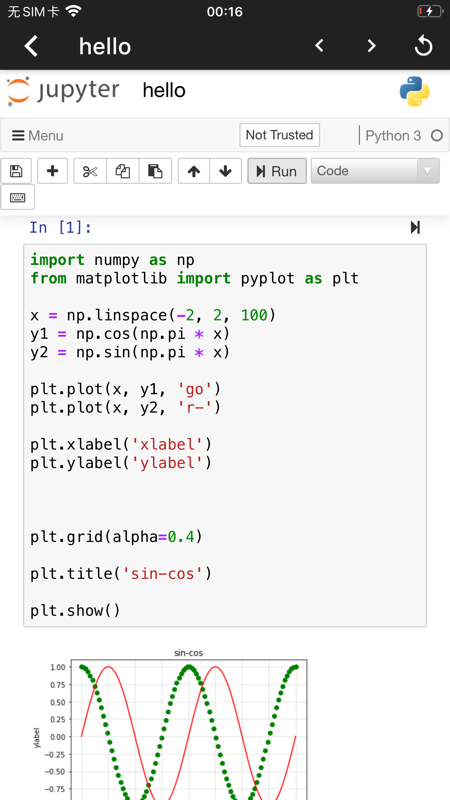Paste cell below icon
This screenshot has height=800, width=450.
(x=155, y=171)
